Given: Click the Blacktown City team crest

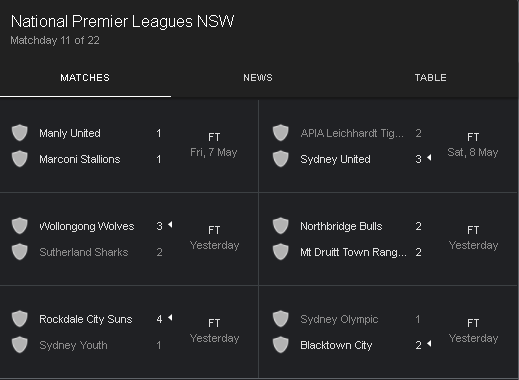Looking at the screenshot, I should click(281, 345).
